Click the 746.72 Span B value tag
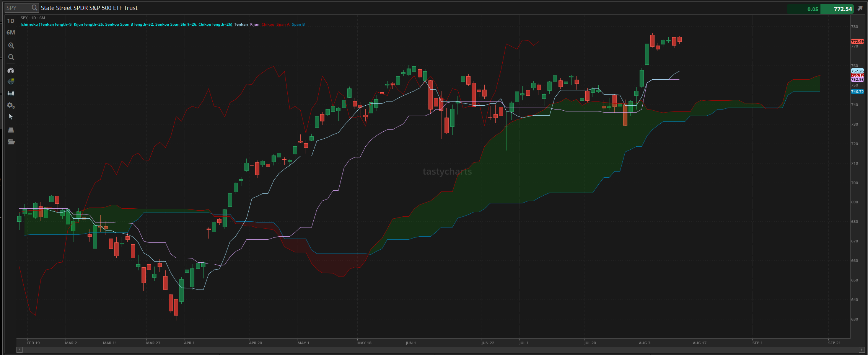Screen dimensions: 868x355 857,92
